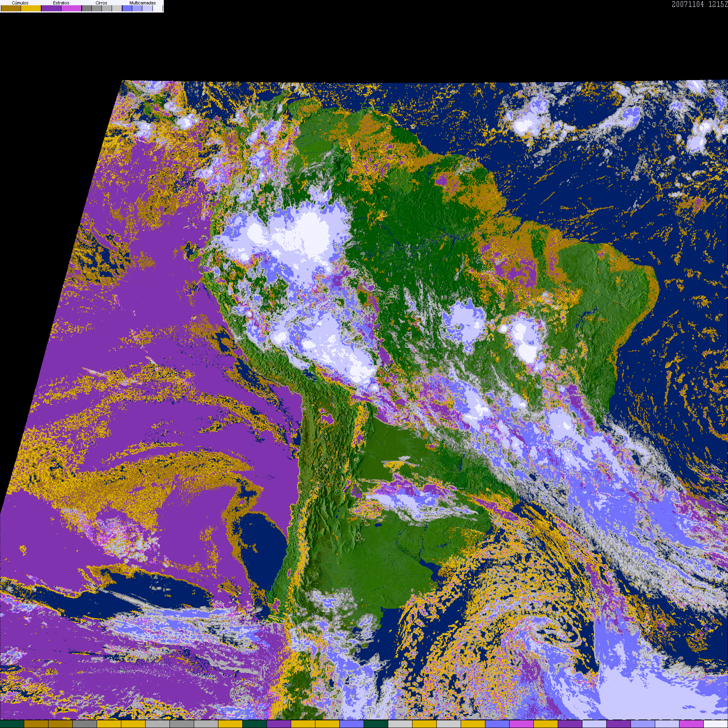
Task: Pick the darkest gray Cirros swatch
Action: click(x=87, y=8)
